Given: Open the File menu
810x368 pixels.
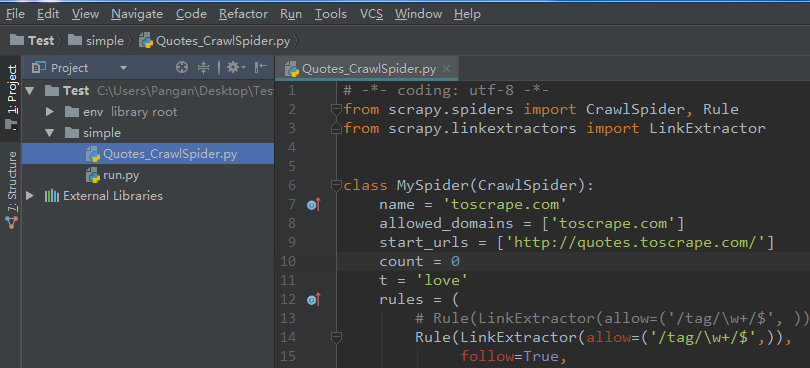Looking at the screenshot, I should pos(15,14).
